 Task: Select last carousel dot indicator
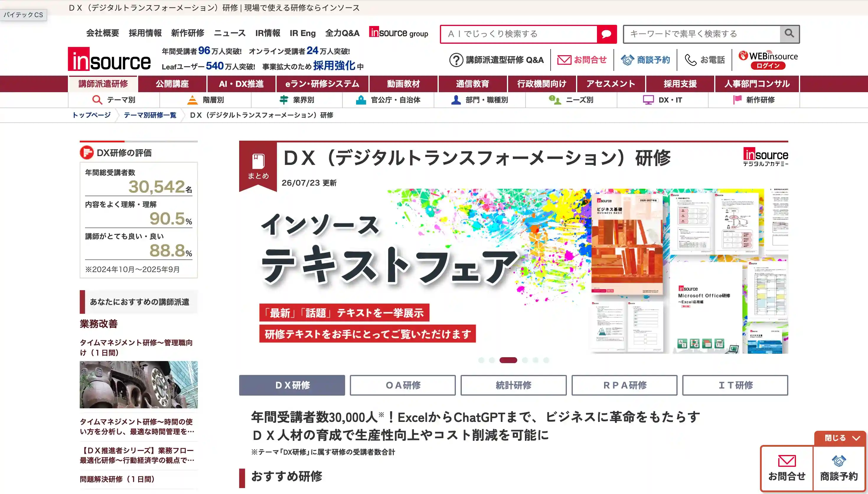coord(546,360)
